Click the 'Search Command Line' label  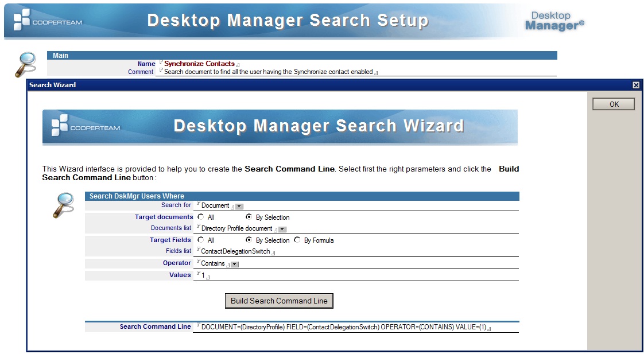click(x=155, y=327)
